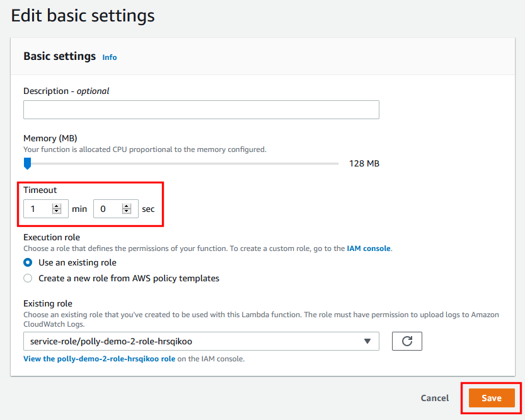Screen dimensions: 525x420
Task: Click the Memory slider handle
Action: pos(27,164)
